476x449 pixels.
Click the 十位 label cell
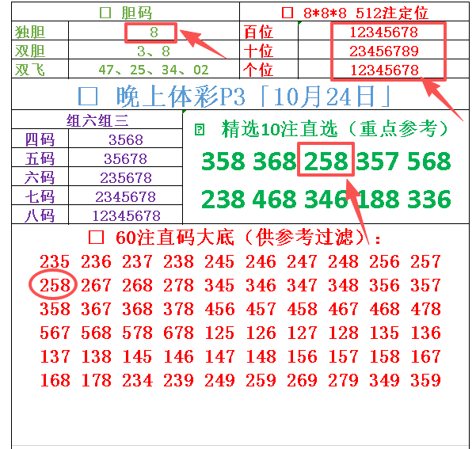point(258,51)
